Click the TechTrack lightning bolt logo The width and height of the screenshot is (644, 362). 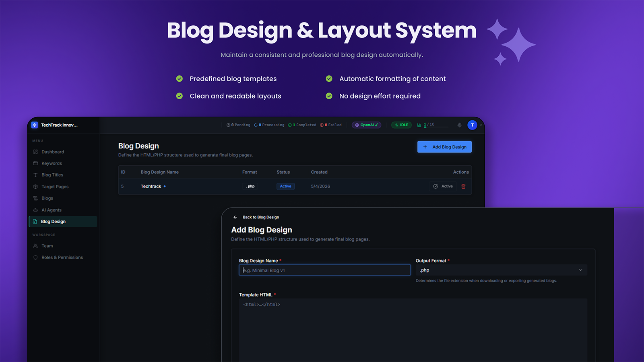pos(35,125)
